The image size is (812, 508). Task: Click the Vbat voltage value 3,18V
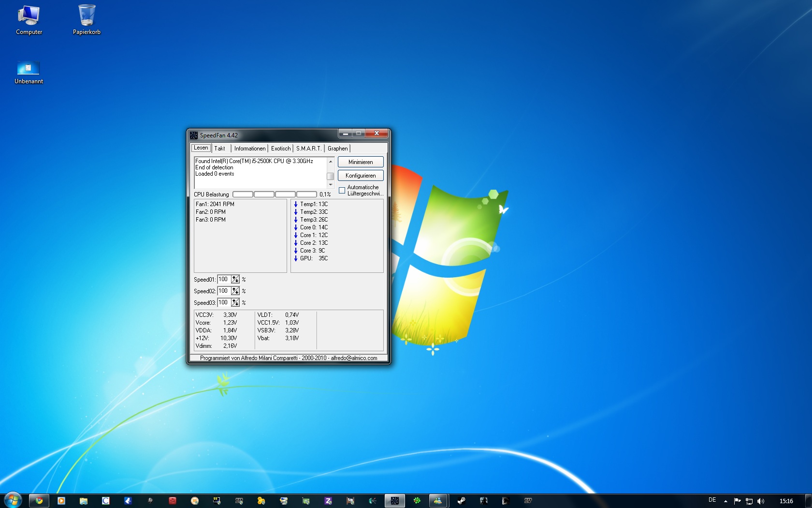(x=292, y=338)
